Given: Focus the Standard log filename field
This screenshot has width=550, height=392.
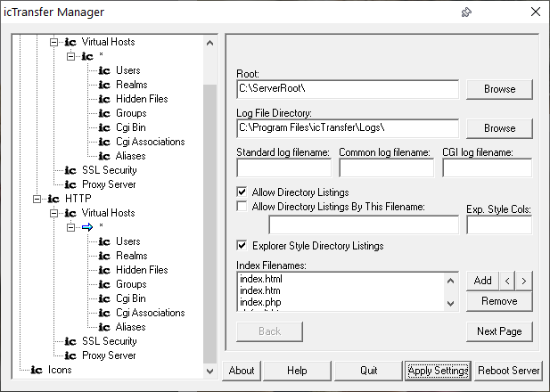Looking at the screenshot, I should pos(283,168).
